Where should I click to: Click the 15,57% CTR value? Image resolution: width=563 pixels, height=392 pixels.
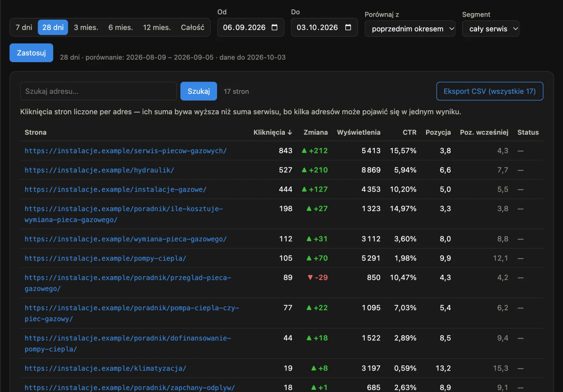403,151
